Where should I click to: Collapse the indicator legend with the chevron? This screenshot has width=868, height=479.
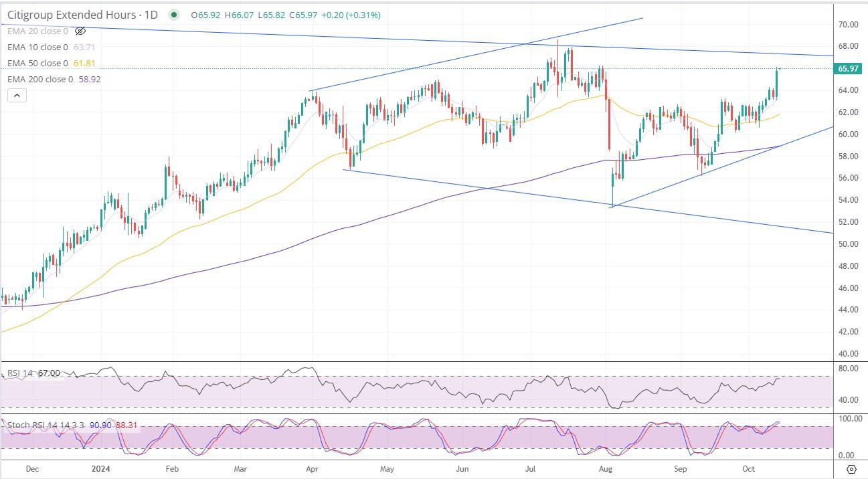(x=17, y=96)
